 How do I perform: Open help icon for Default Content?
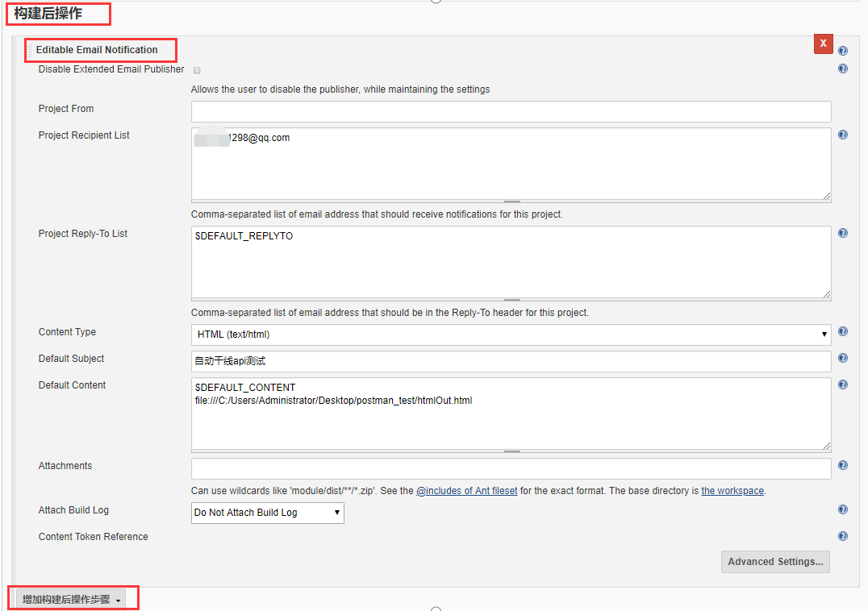[x=843, y=385]
